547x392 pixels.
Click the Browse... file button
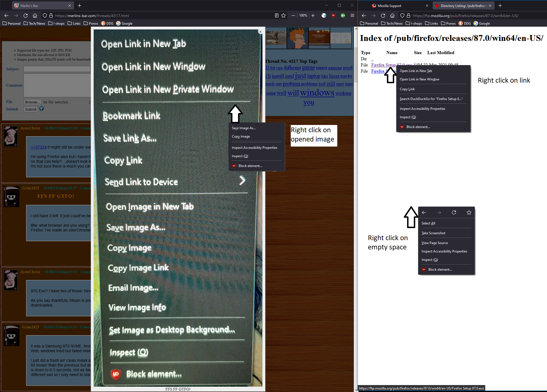point(33,102)
